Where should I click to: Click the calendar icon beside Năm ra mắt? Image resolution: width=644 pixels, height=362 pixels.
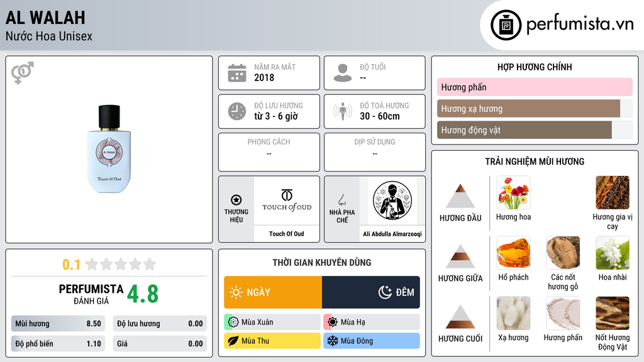click(237, 73)
